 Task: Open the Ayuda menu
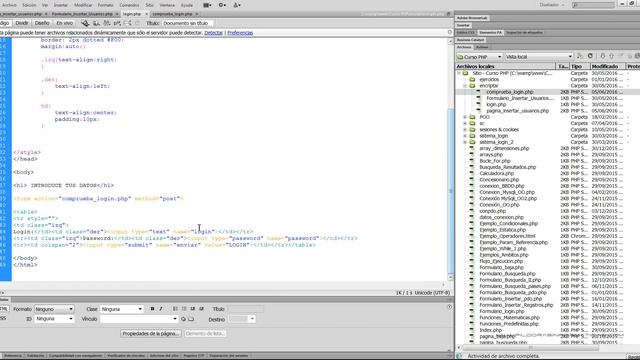click(x=187, y=5)
